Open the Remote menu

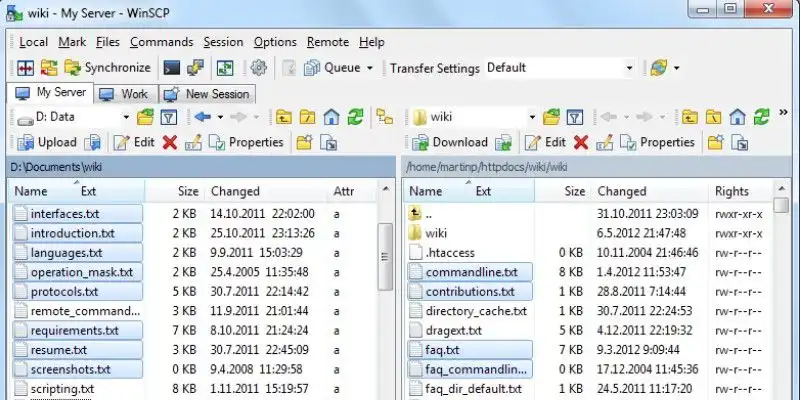point(328,42)
